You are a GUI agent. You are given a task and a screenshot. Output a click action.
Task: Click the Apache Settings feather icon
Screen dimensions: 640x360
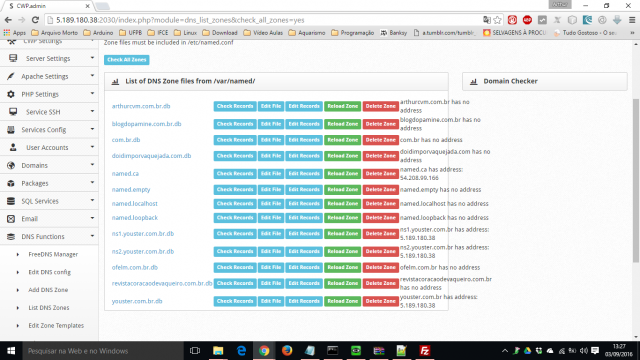pos(11,76)
